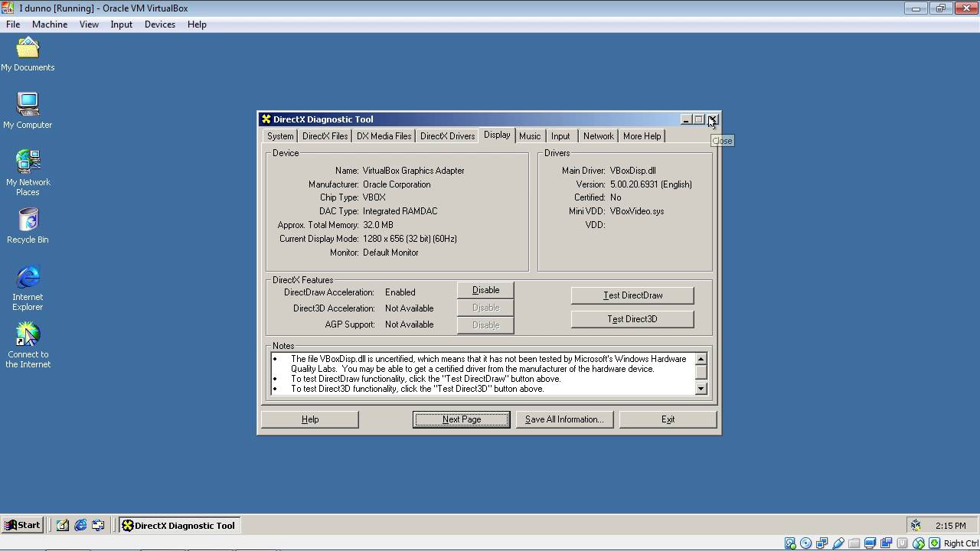Image resolution: width=980 pixels, height=551 pixels.
Task: Click the "1280 x 656 (32 bit) (60Hz)" value
Action: 410,239
